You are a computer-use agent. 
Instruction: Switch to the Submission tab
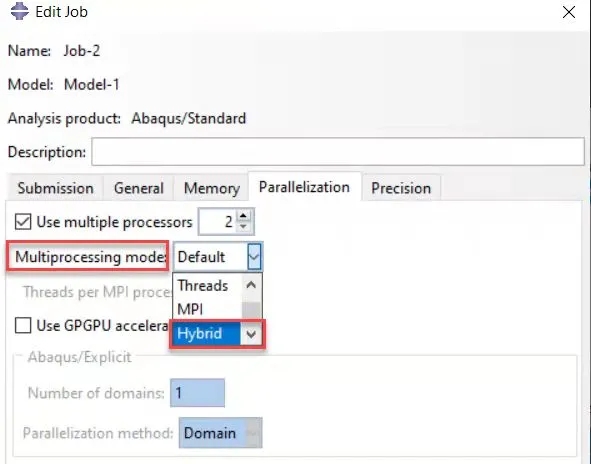coord(55,188)
